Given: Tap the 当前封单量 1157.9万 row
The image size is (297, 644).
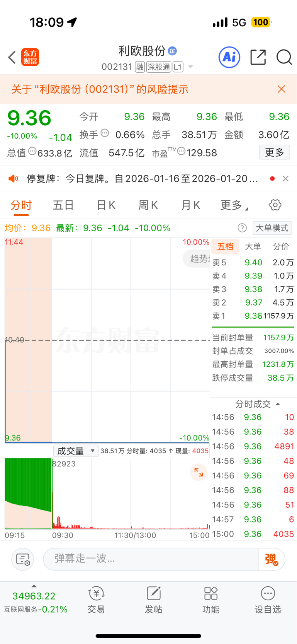Looking at the screenshot, I should [253, 338].
